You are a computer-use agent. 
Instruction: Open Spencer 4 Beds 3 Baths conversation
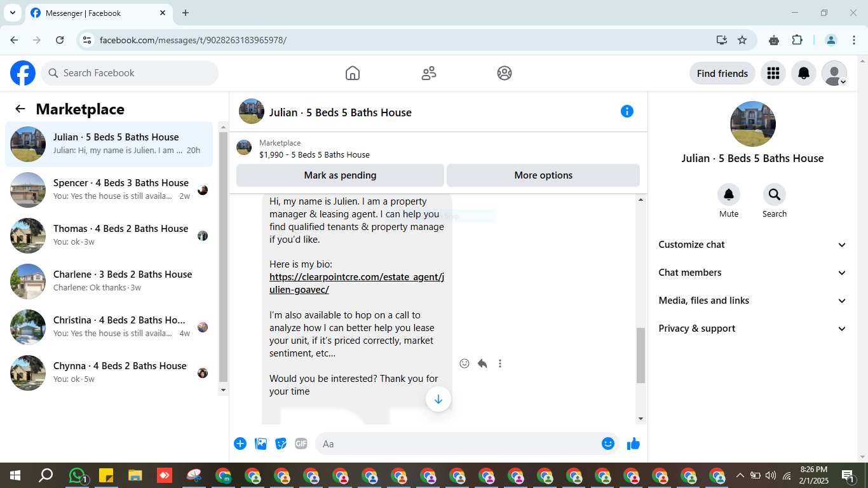tap(109, 190)
